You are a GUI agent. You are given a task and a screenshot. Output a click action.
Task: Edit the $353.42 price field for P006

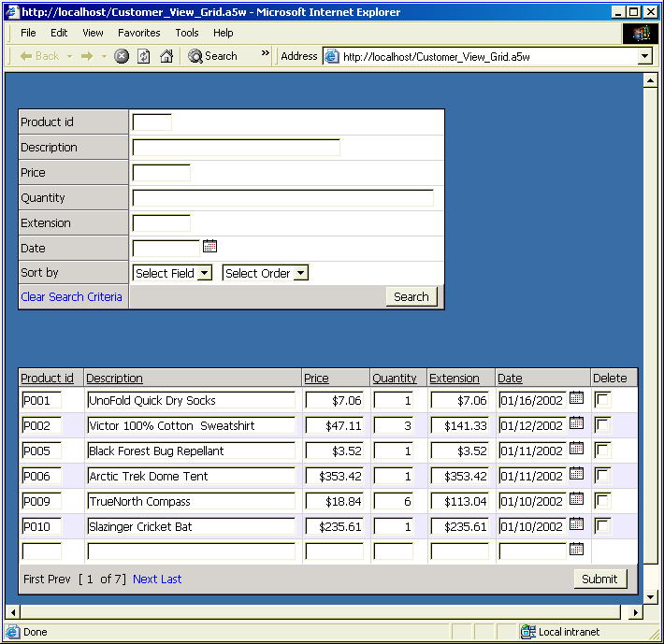335,476
